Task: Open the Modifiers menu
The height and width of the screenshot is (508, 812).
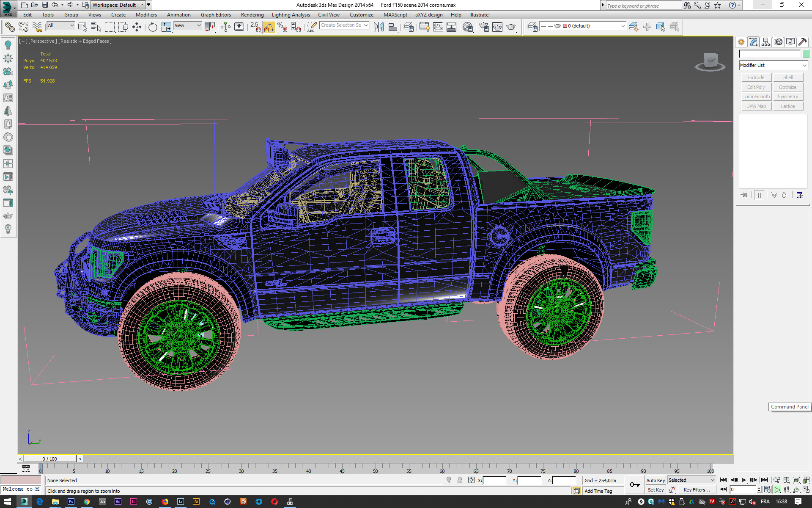Action: pyautogui.click(x=146, y=15)
